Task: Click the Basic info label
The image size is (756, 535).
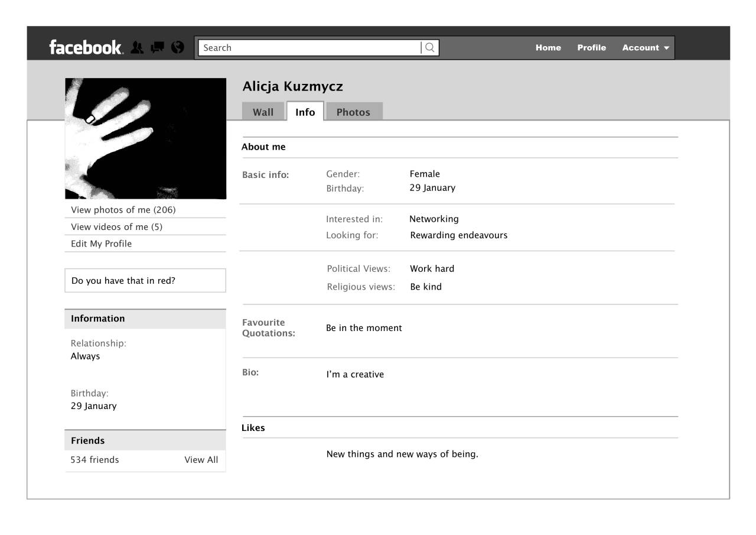Action: 266,175
